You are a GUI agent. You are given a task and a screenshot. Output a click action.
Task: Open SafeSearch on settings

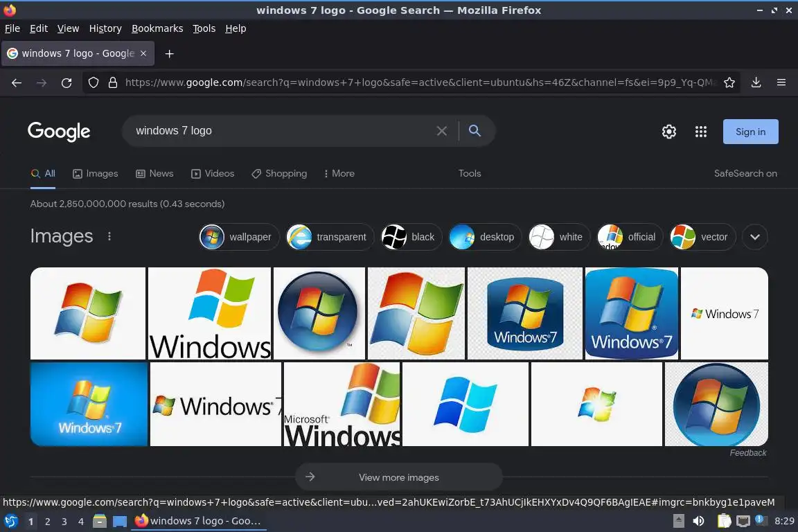pos(745,174)
